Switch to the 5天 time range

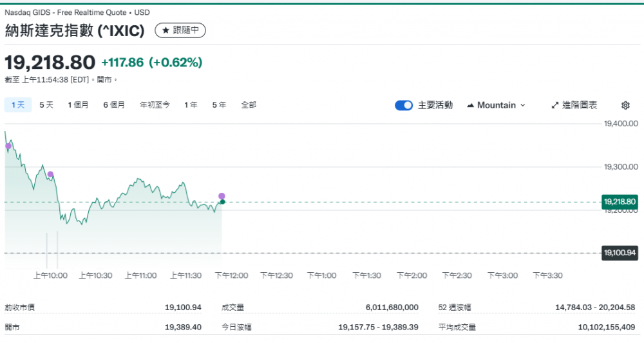pyautogui.click(x=46, y=104)
